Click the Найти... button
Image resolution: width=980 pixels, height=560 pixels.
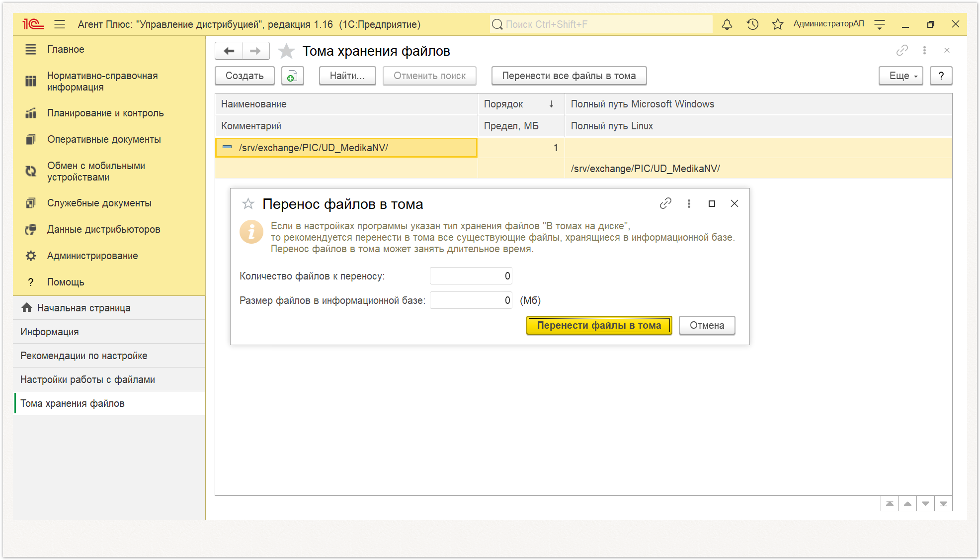[347, 76]
